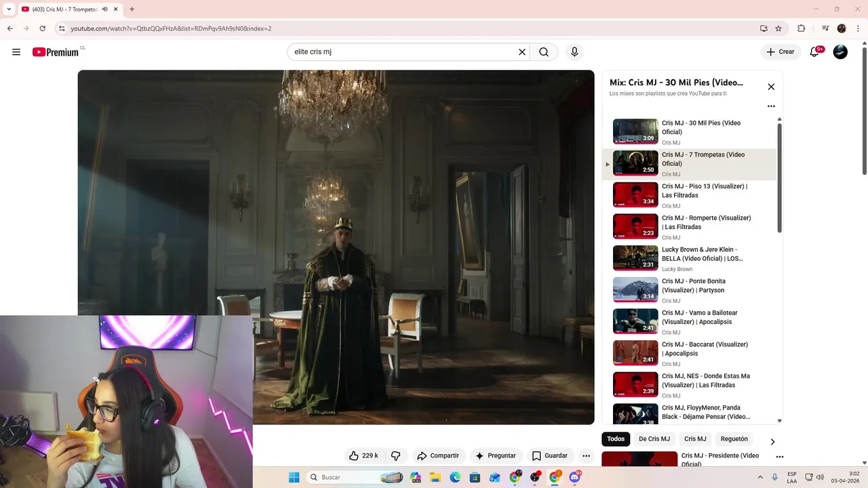Open Microsoft Edge from taskbar
The height and width of the screenshot is (488, 868).
pos(455,477)
